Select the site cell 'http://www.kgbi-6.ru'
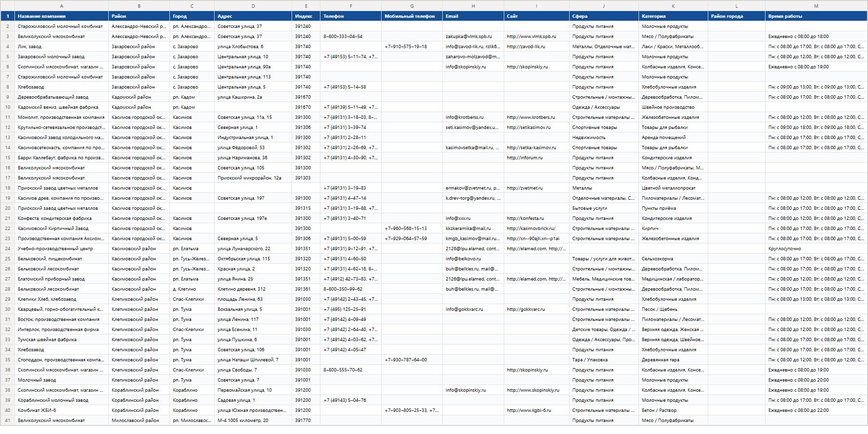The width and height of the screenshot is (868, 434). [x=536, y=410]
